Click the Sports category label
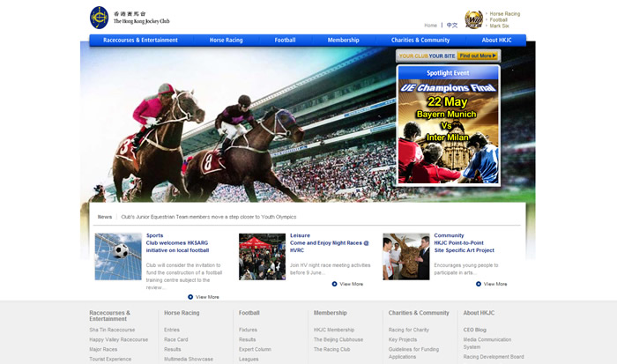This screenshot has width=617, height=364. click(154, 235)
